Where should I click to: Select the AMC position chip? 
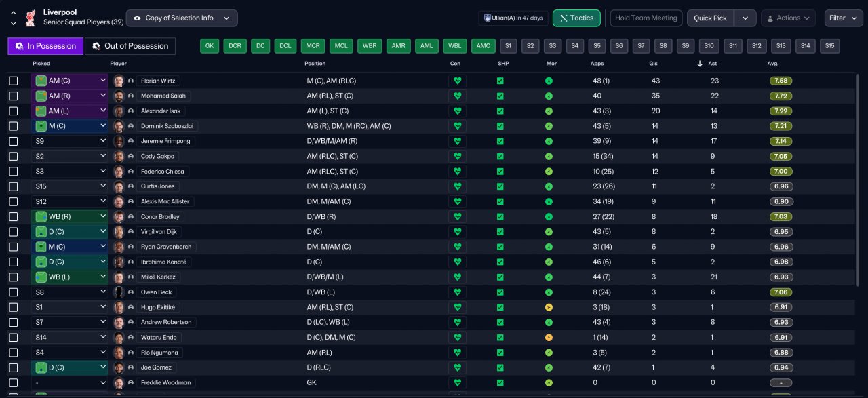(483, 46)
